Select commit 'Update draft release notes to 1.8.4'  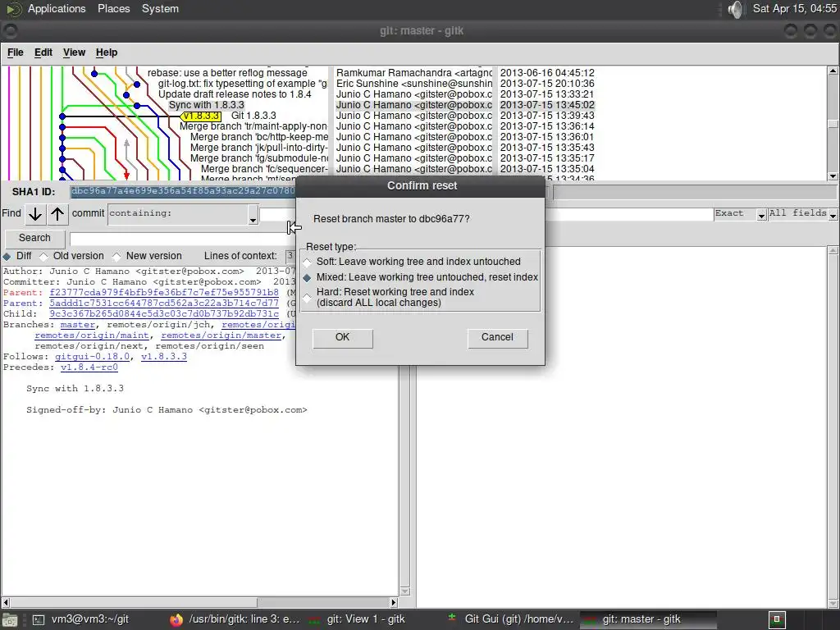coord(235,94)
